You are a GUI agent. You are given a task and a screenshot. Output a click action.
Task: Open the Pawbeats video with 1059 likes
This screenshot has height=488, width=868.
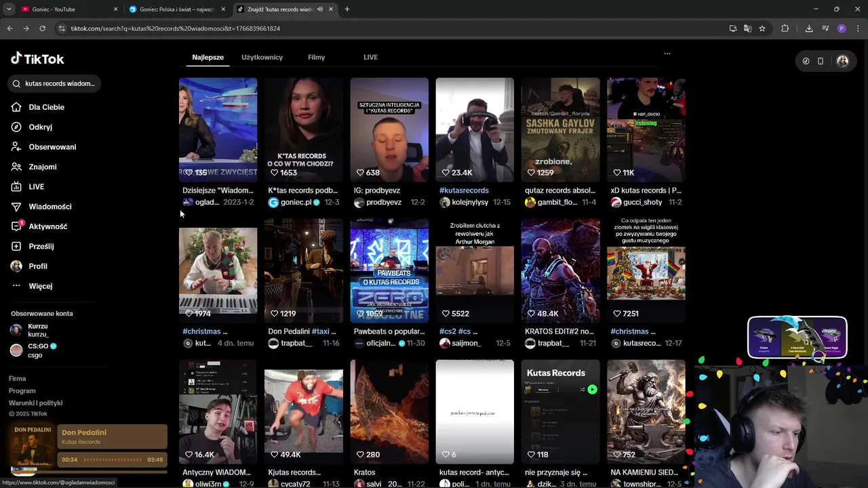(389, 270)
